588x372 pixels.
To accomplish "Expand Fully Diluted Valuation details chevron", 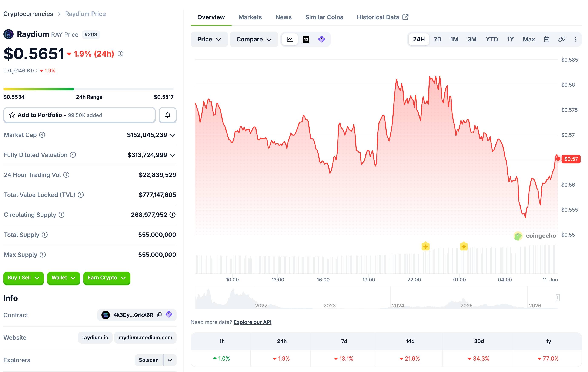I will [x=172, y=155].
